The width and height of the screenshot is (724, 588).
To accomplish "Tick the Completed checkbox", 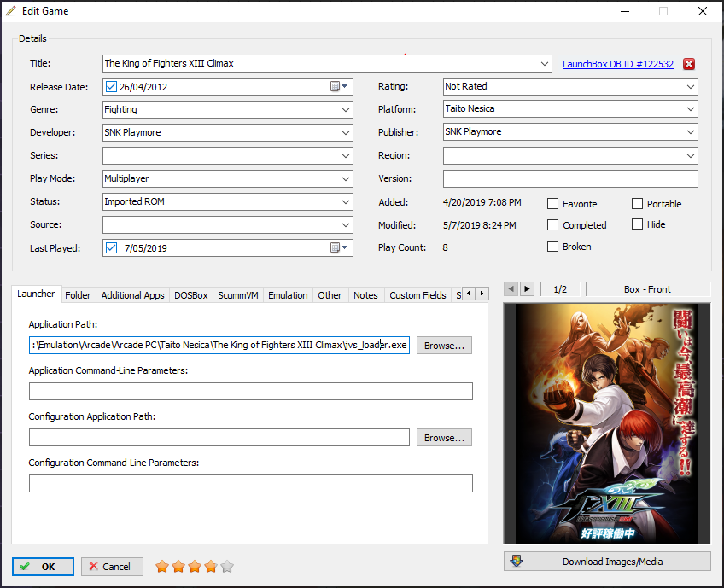I will click(x=552, y=224).
